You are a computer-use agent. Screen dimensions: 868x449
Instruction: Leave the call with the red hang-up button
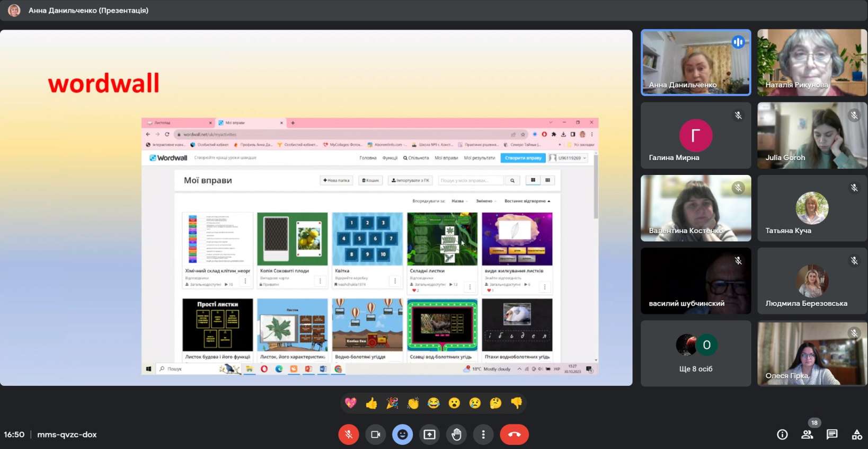pyautogui.click(x=514, y=434)
